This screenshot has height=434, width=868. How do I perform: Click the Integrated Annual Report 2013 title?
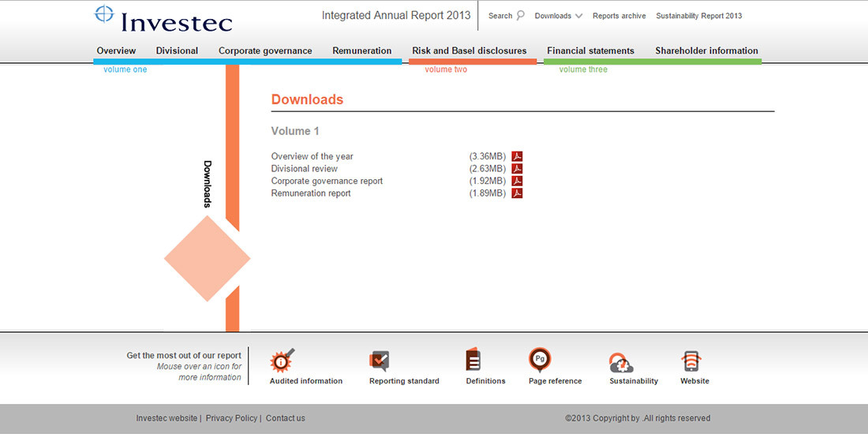point(396,16)
